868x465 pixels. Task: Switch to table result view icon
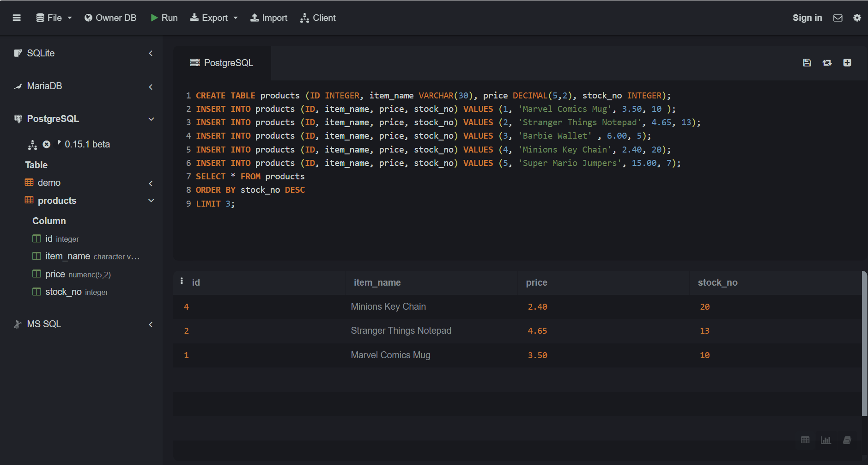click(805, 440)
